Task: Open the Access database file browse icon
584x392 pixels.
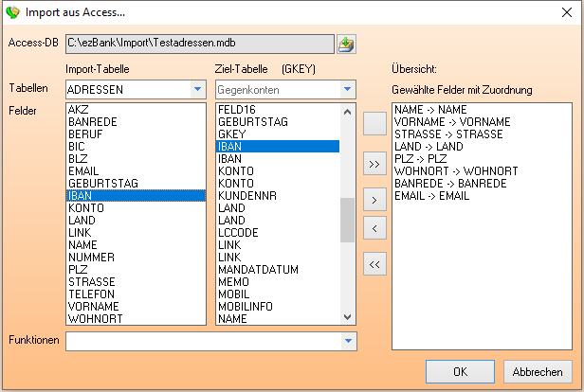Action: click(x=346, y=45)
